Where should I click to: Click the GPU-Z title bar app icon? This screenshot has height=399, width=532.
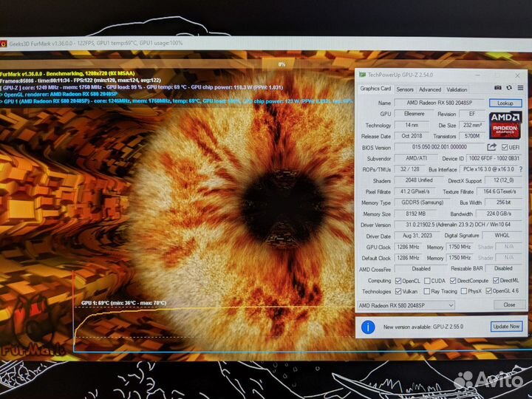pos(362,75)
